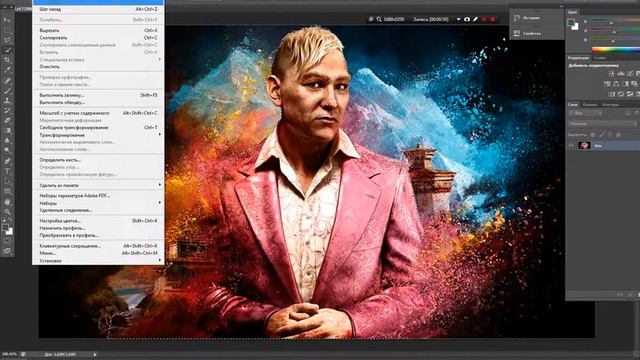The width and height of the screenshot is (640, 360).
Task: Toggle lock image pixels (brush icon)
Action: (x=602, y=134)
